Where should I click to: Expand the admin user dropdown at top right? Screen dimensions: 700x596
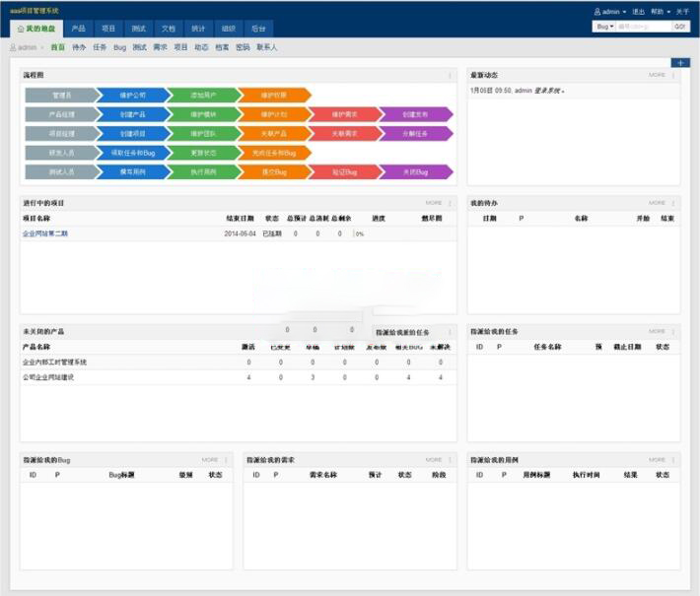coord(610,12)
